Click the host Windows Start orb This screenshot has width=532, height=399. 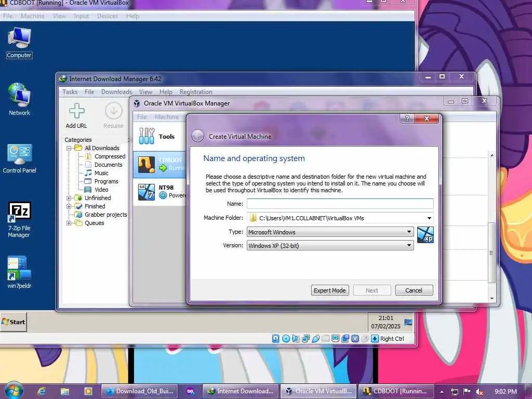pos(14,390)
